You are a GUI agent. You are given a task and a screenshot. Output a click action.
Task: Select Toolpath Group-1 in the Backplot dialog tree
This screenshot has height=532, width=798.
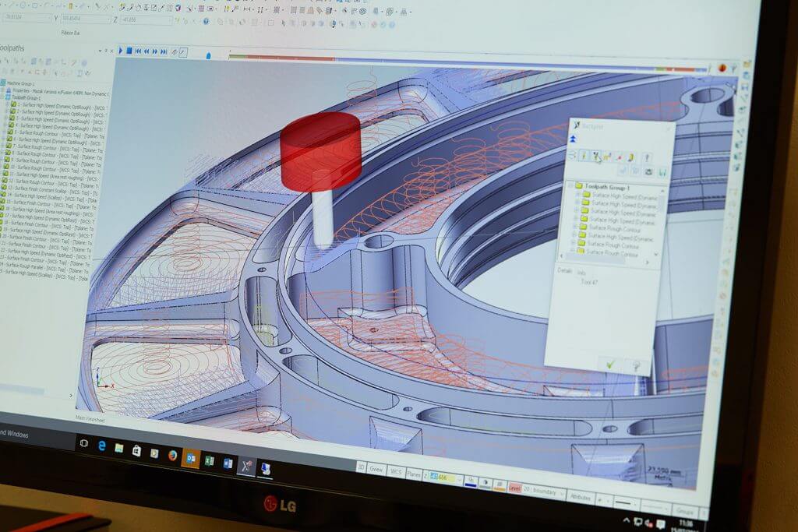point(606,187)
